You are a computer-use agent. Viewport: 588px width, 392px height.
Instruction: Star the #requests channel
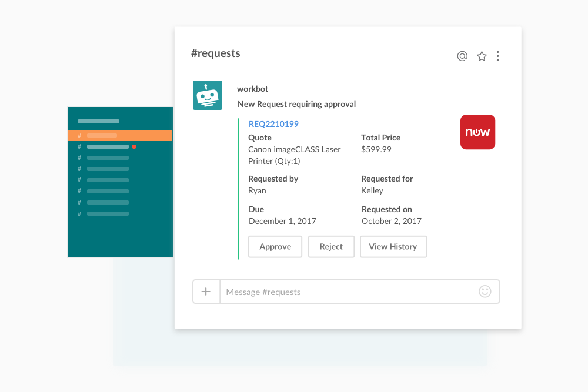(x=482, y=56)
